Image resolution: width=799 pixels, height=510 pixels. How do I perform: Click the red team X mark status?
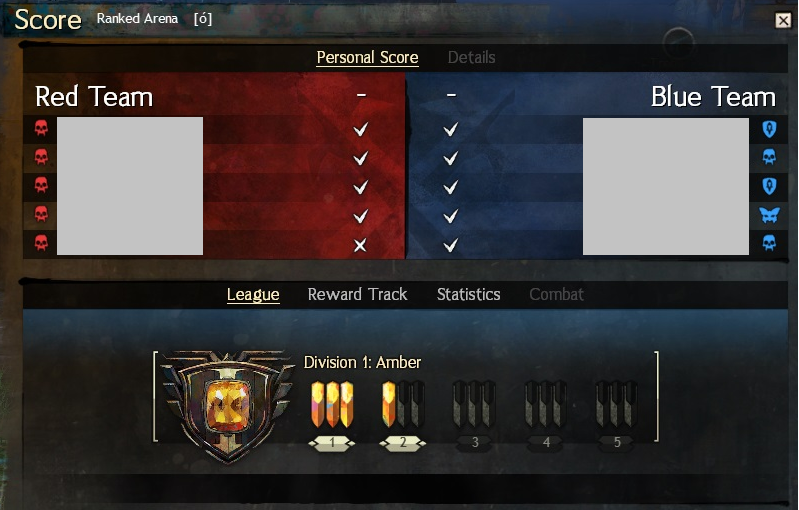(x=360, y=246)
